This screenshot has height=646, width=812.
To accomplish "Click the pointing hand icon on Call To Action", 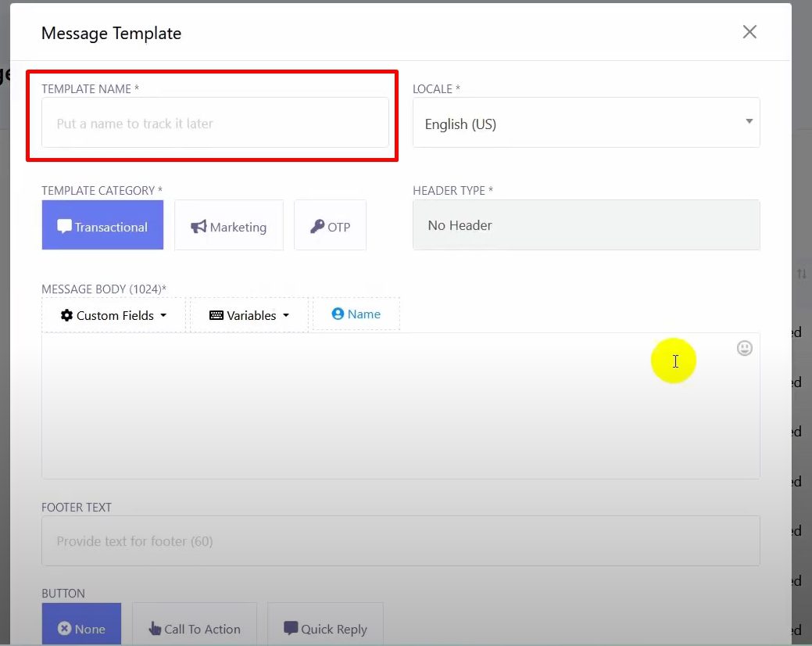I will click(x=155, y=629).
